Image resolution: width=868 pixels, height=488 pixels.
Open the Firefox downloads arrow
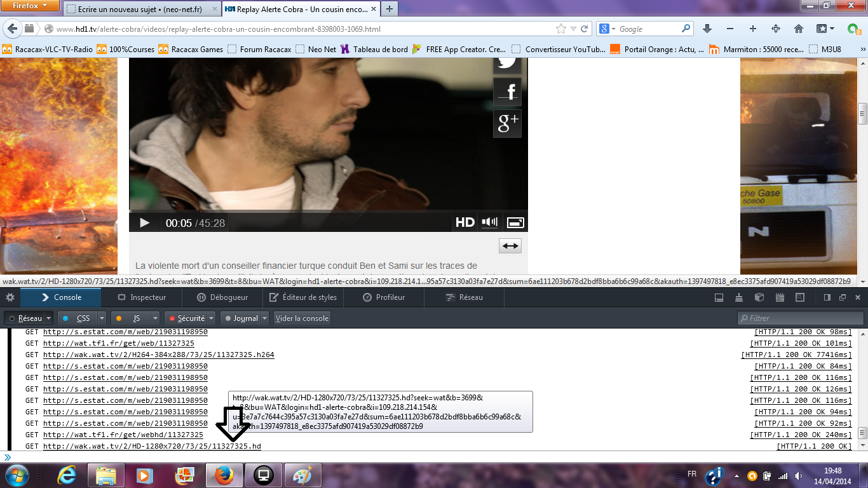pos(707,29)
